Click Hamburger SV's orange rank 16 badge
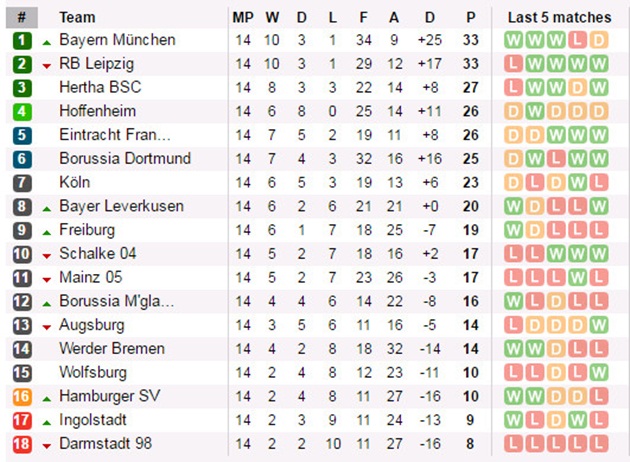Image resolution: width=630 pixels, height=462 pixels. pos(22,396)
